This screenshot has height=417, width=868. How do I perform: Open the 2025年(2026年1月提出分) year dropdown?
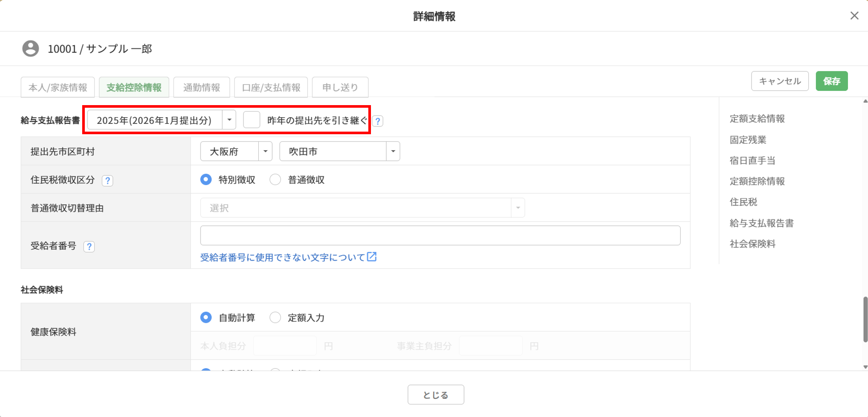point(162,120)
